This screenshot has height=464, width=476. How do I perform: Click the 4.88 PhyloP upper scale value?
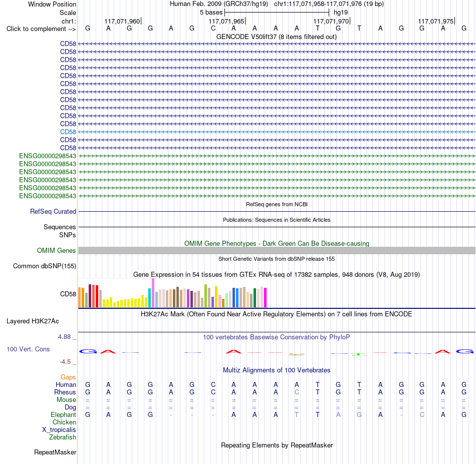64,337
